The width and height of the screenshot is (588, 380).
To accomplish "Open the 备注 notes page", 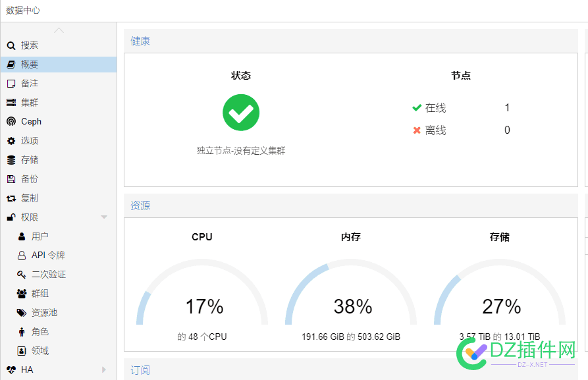I will [30, 84].
